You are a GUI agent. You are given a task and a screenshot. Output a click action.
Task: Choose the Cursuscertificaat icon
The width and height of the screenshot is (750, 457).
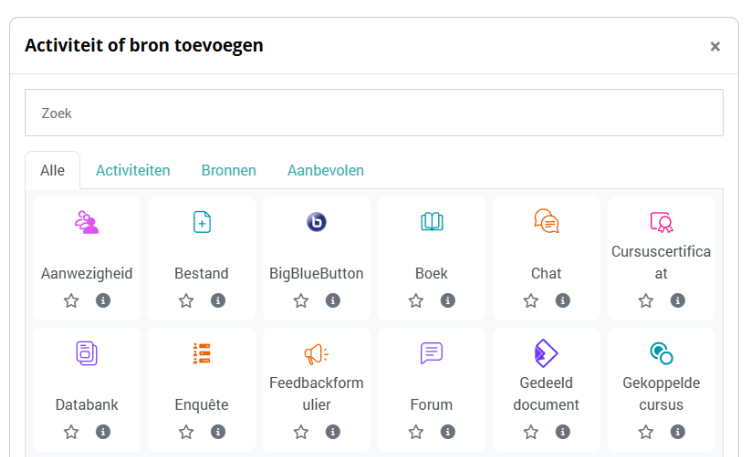(x=661, y=222)
